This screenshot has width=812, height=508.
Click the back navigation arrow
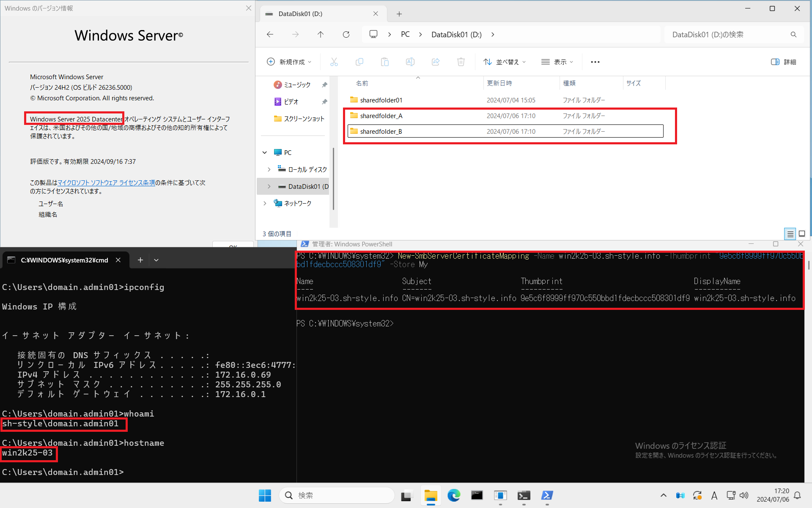270,35
